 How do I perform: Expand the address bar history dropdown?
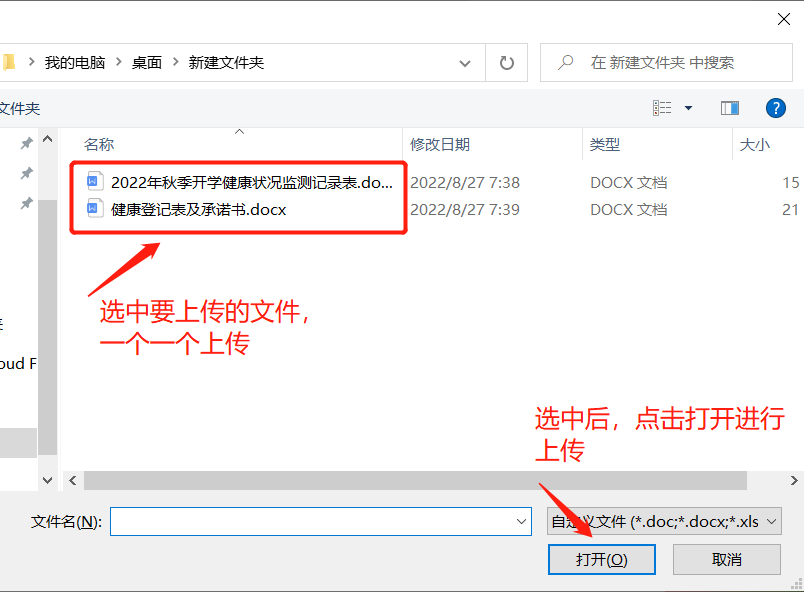pos(465,64)
